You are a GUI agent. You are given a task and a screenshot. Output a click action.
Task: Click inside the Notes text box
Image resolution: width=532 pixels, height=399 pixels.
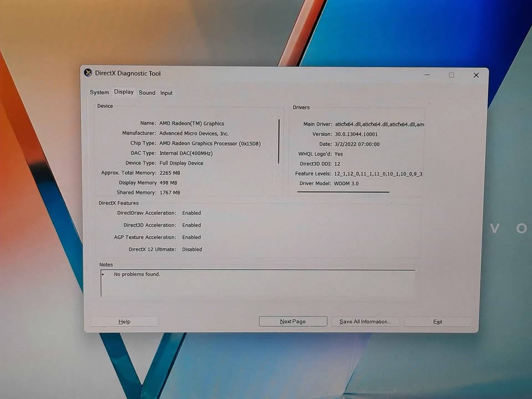tap(258, 283)
